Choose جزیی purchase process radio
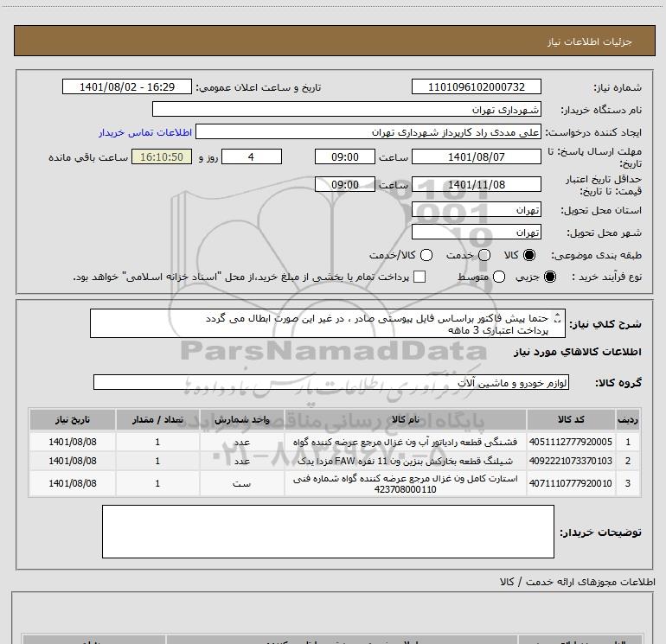The width and height of the screenshot is (666, 644). pyautogui.click(x=550, y=277)
